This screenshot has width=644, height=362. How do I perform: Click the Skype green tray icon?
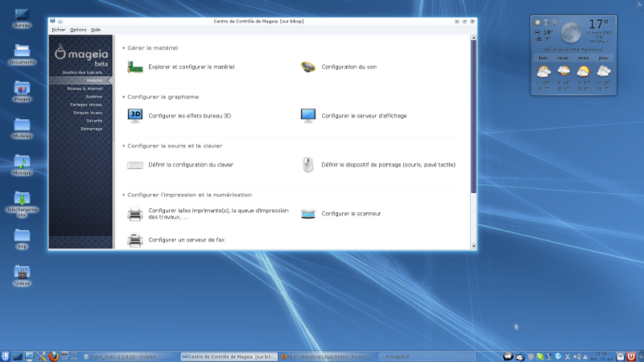(540, 356)
